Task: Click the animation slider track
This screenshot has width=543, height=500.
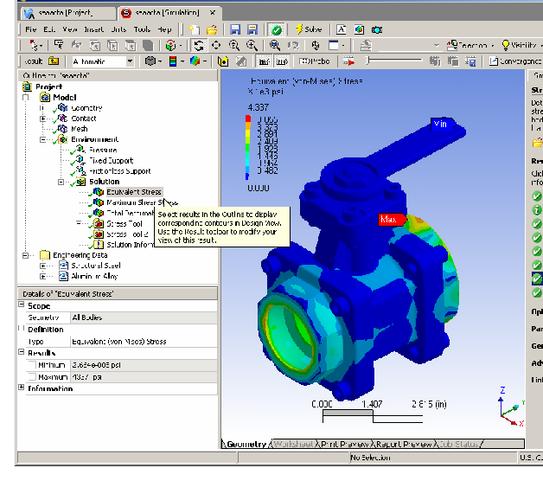Action: pyautogui.click(x=395, y=61)
